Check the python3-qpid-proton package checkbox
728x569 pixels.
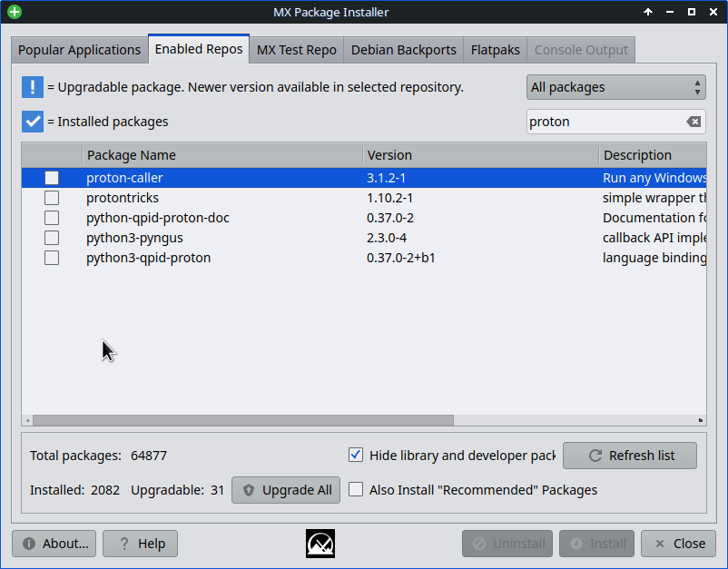(x=52, y=258)
